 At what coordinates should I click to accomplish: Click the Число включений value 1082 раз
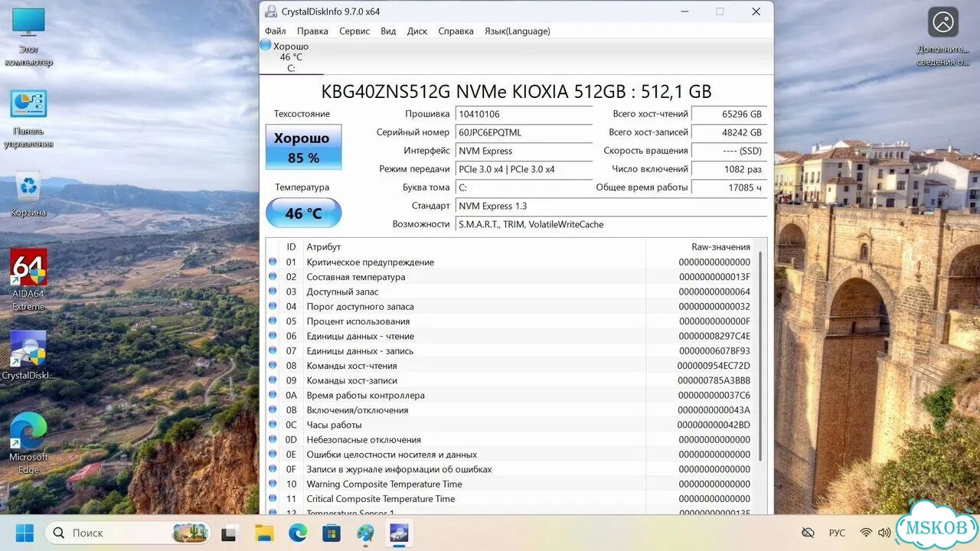729,169
